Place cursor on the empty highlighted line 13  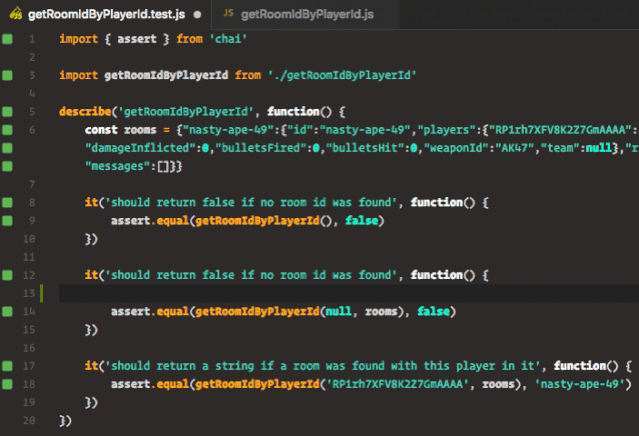pyautogui.click(x=300, y=293)
